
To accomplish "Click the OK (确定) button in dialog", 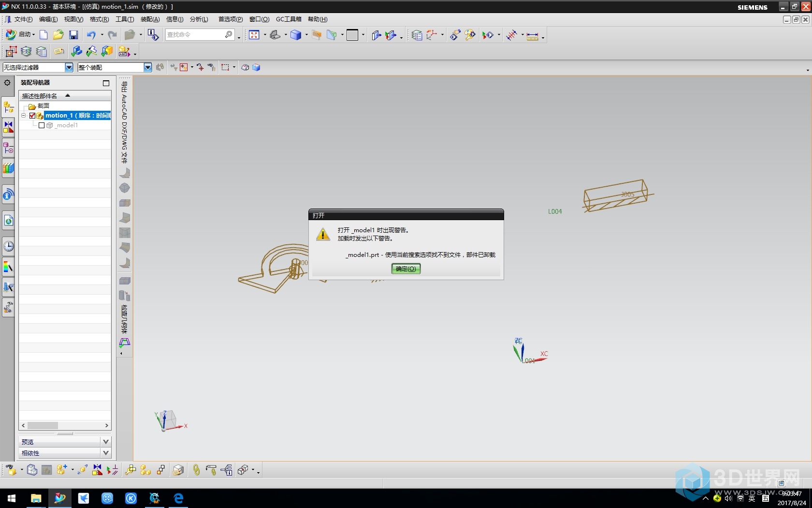I will pyautogui.click(x=406, y=269).
